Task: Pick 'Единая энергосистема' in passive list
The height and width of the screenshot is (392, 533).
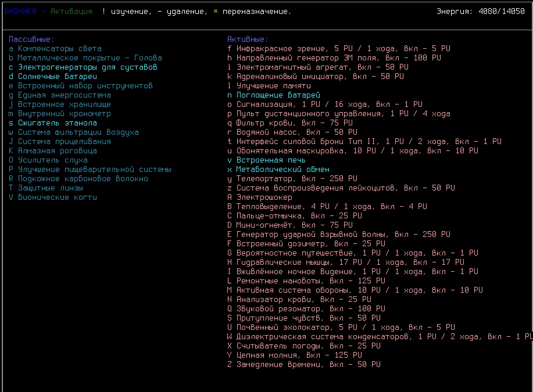Action: 60,95
